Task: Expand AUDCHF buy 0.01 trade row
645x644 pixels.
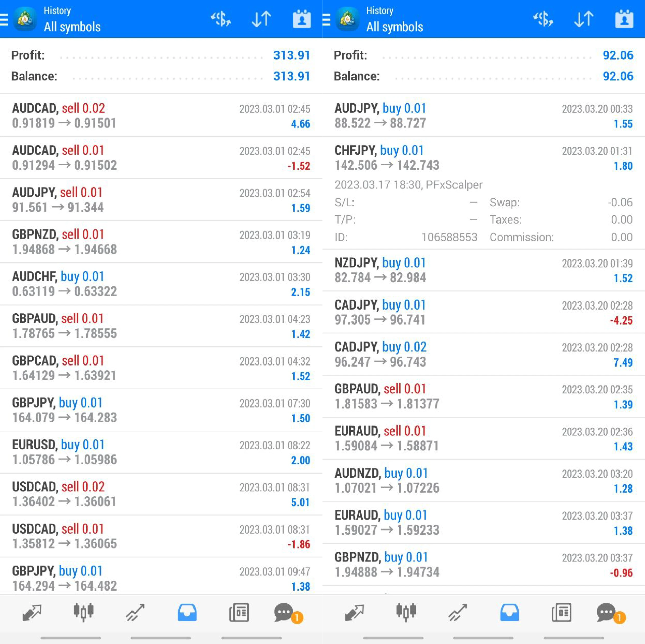Action: [x=161, y=284]
